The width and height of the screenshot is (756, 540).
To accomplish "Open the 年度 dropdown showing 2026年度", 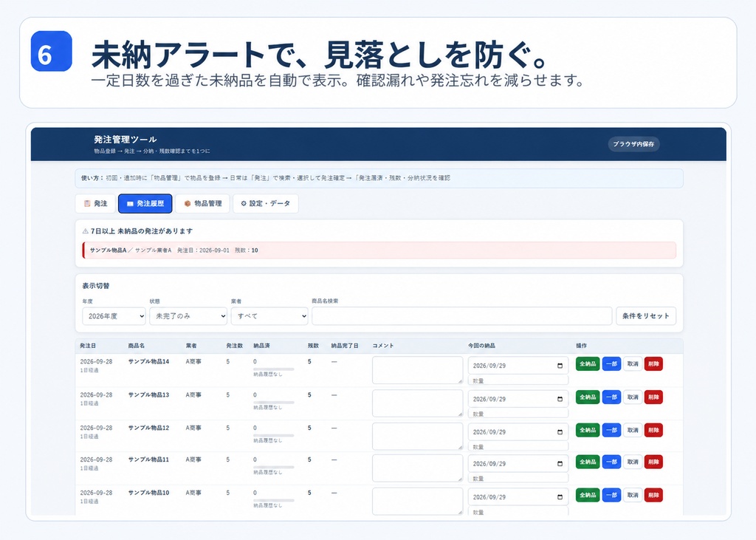I will (x=114, y=316).
